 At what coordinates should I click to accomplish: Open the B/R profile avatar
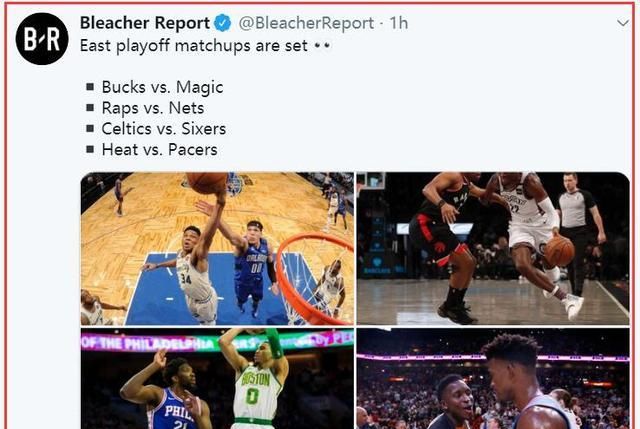pyautogui.click(x=42, y=39)
